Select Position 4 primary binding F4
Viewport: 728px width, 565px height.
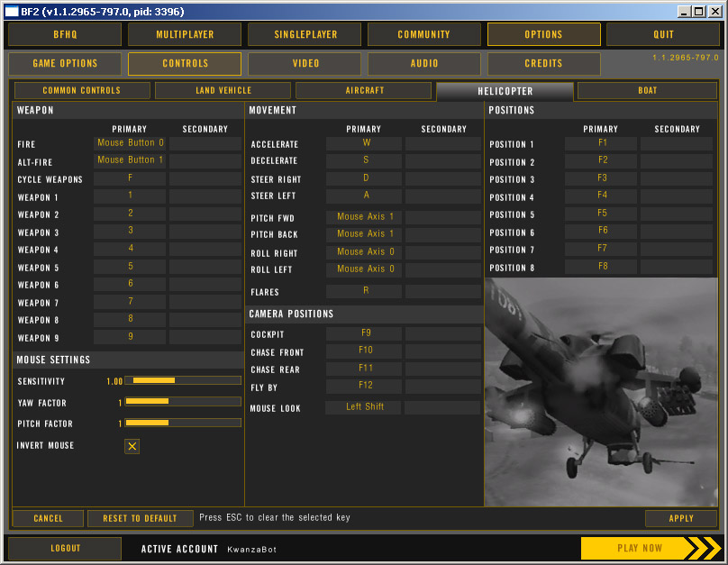601,196
